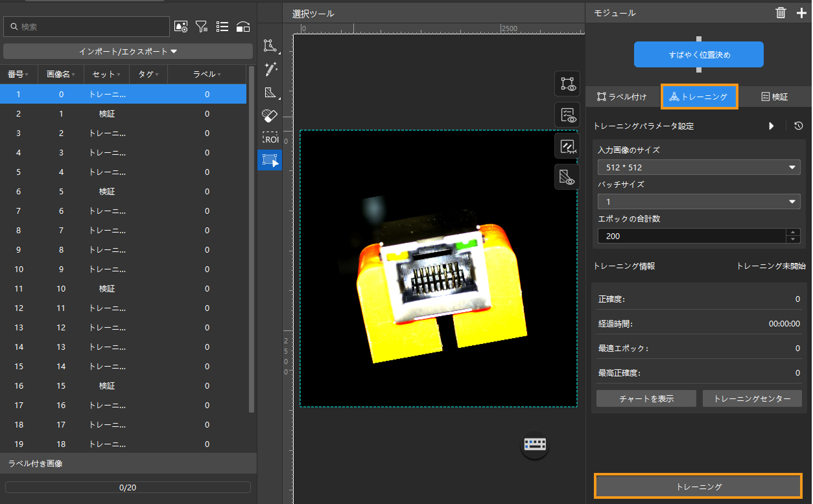Viewport: 813px width, 504px height.
Task: Click the トレーニング button at bottom
Action: coord(698,486)
